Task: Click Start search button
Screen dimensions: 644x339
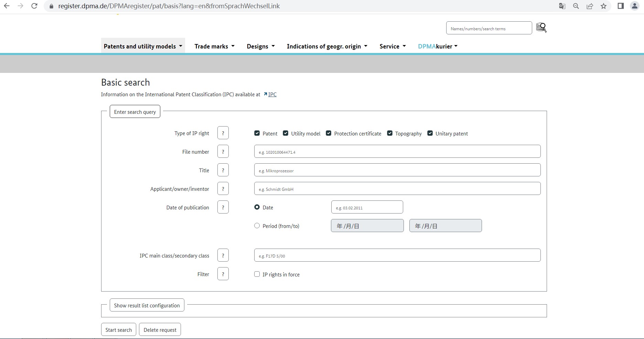Action: pos(119,329)
